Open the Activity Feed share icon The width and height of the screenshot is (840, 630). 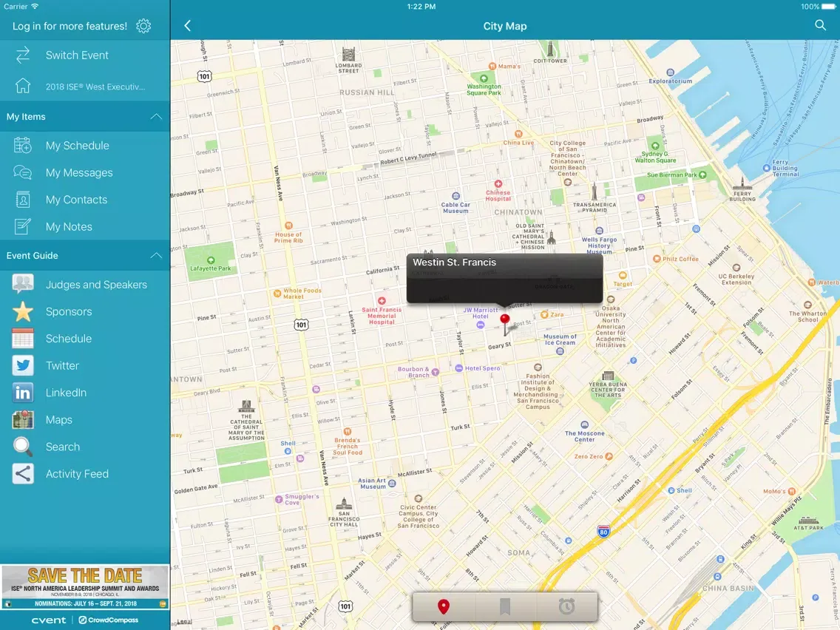(x=23, y=474)
